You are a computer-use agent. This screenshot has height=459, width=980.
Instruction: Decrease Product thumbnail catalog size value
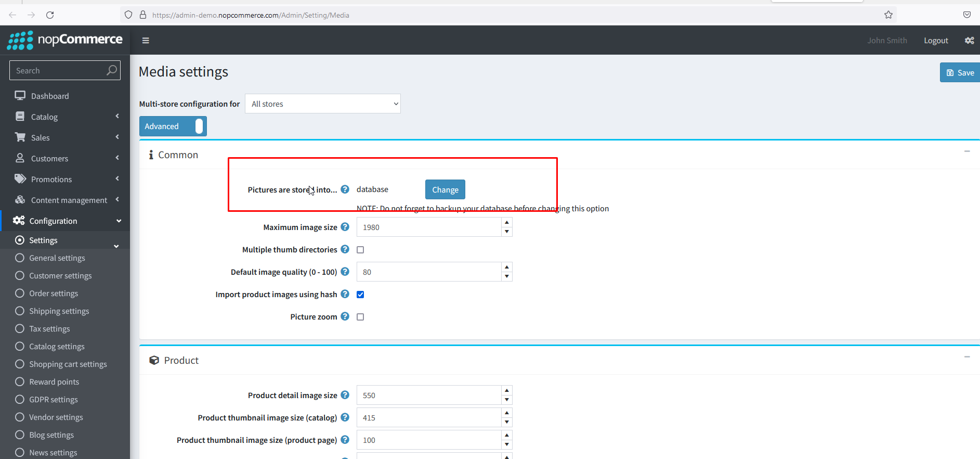click(x=507, y=422)
